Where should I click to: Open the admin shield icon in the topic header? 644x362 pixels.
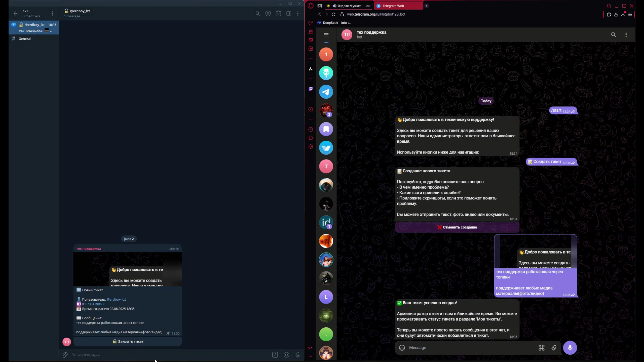coord(268,13)
